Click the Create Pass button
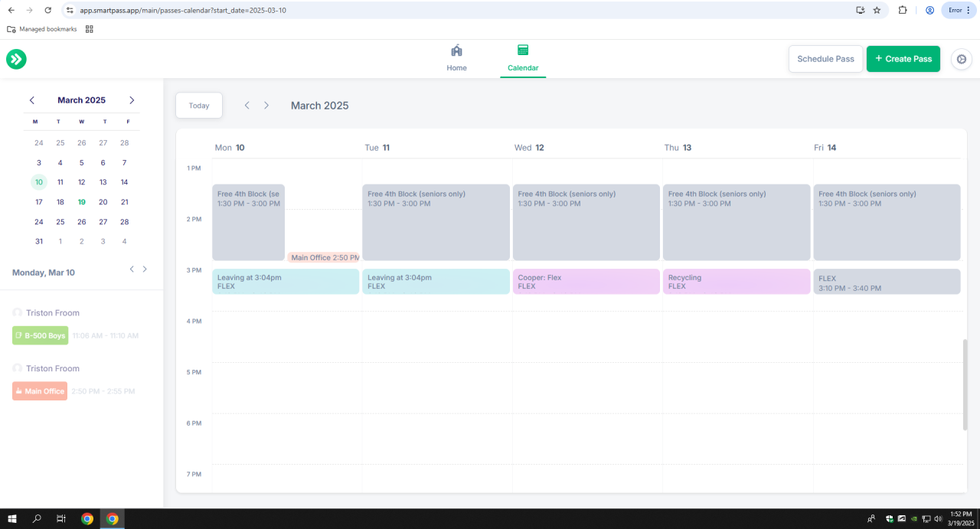Screen dimensions: 980x529 [903, 59]
